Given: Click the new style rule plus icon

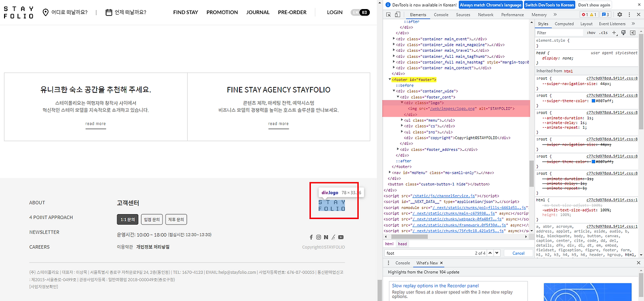Looking at the screenshot, I should (x=614, y=33).
